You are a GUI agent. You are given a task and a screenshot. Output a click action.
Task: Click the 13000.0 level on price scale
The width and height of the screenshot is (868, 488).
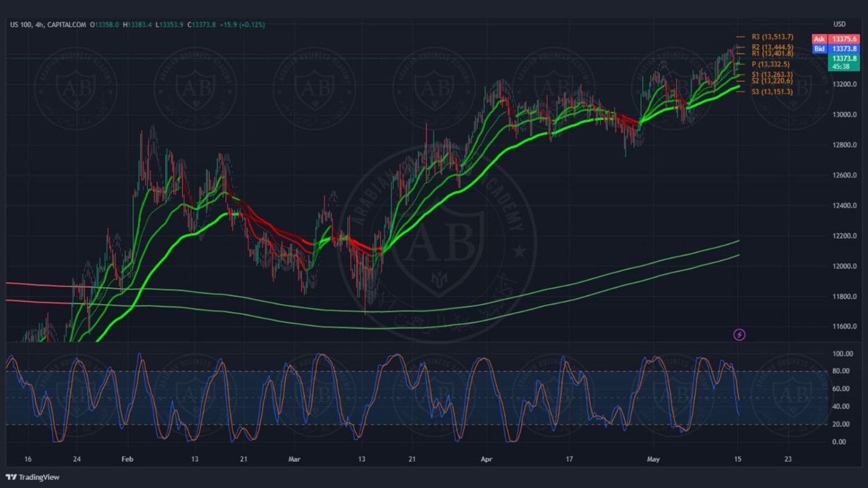click(x=844, y=114)
